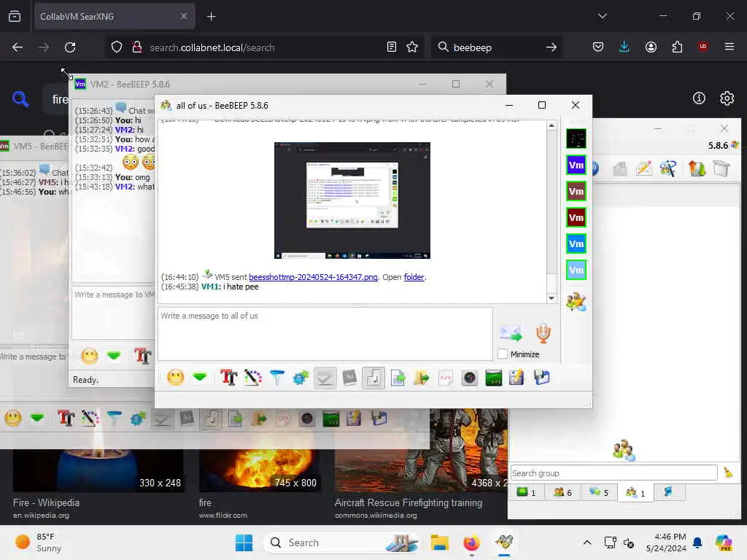
Task: Click grayed bag icon in BeeBEEP main toolbar
Action: click(x=620, y=168)
